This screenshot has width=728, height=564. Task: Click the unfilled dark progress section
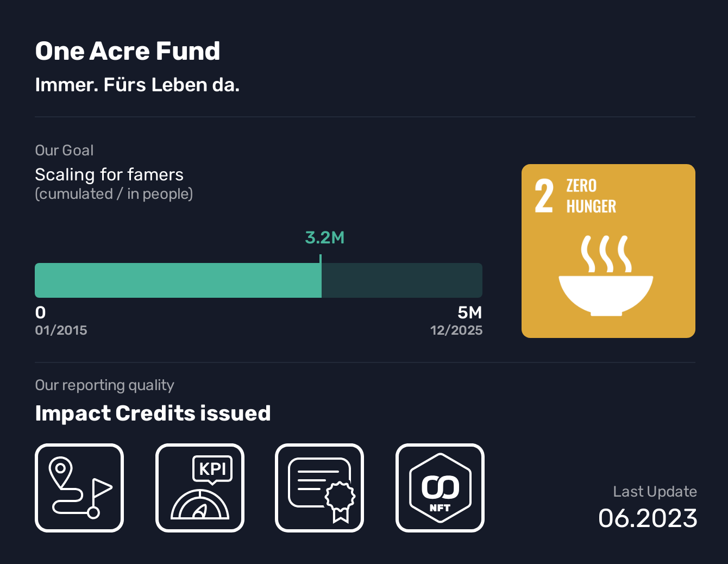tap(402, 280)
